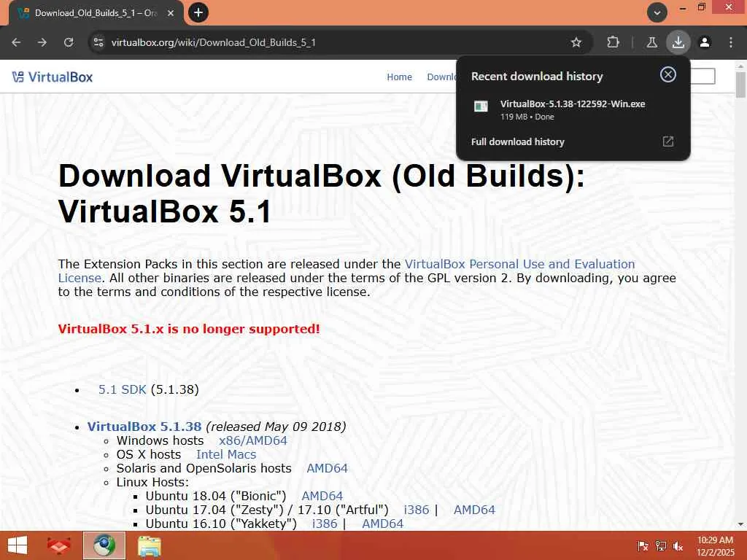Open Chrome three-dot menu
This screenshot has width=747, height=560.
(731, 42)
